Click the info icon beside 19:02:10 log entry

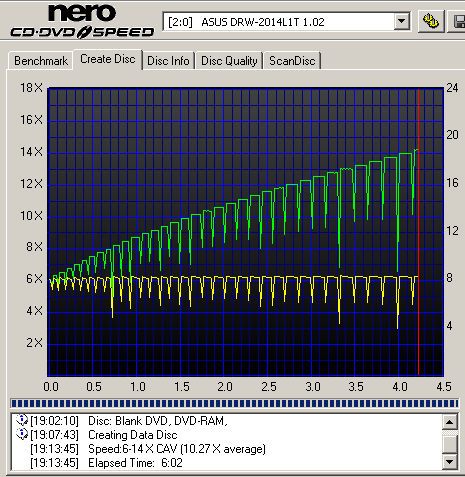(x=22, y=420)
